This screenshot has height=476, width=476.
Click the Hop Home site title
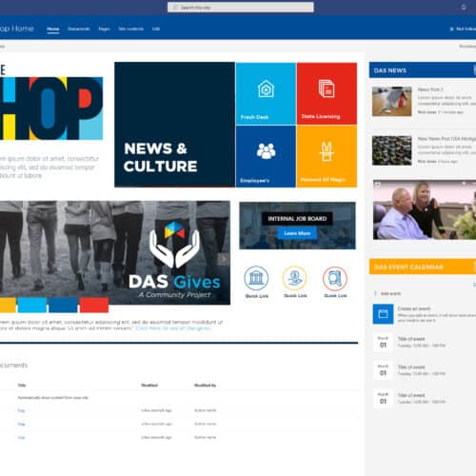[17, 29]
